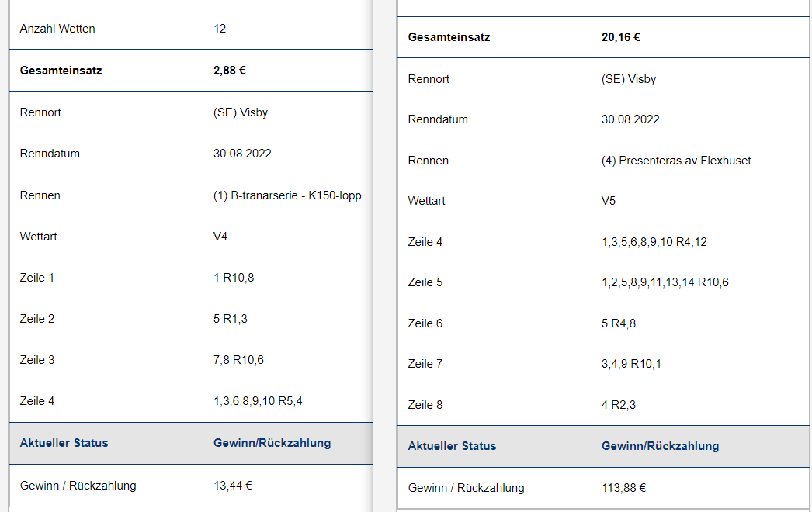
Task: Click the right Gewinn/Rückzahlung status header
Action: 660,446
